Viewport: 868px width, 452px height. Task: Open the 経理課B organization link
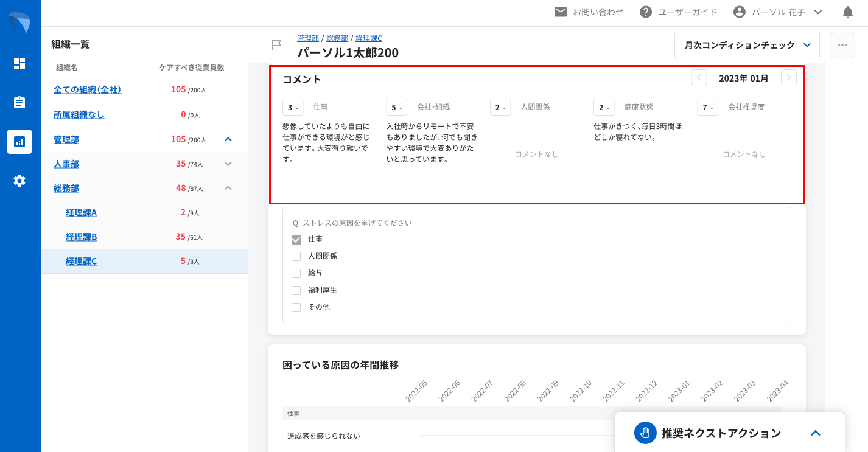point(81,237)
